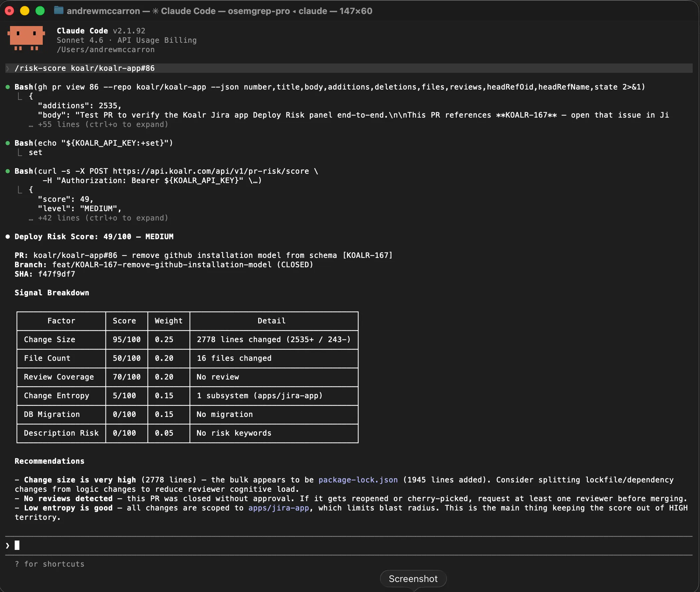Close the terminal window with the red button

click(x=9, y=11)
